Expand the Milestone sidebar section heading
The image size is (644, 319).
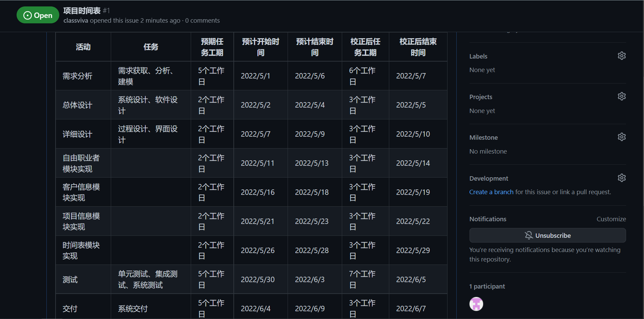point(483,137)
